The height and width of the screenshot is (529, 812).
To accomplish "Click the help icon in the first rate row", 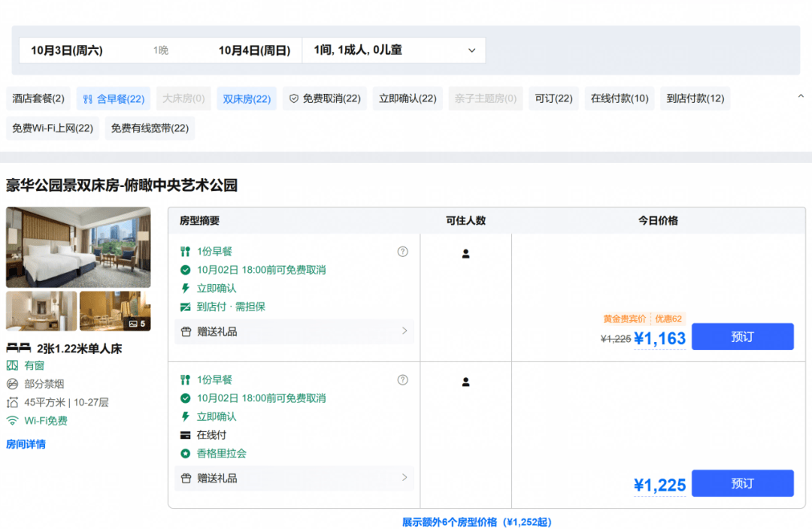I will (402, 252).
